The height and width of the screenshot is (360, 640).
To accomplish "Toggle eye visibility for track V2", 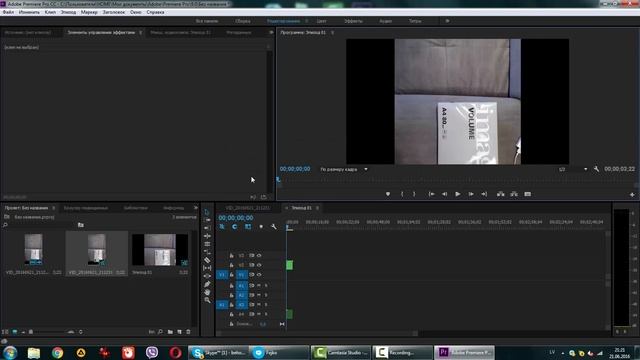I will pyautogui.click(x=259, y=265).
